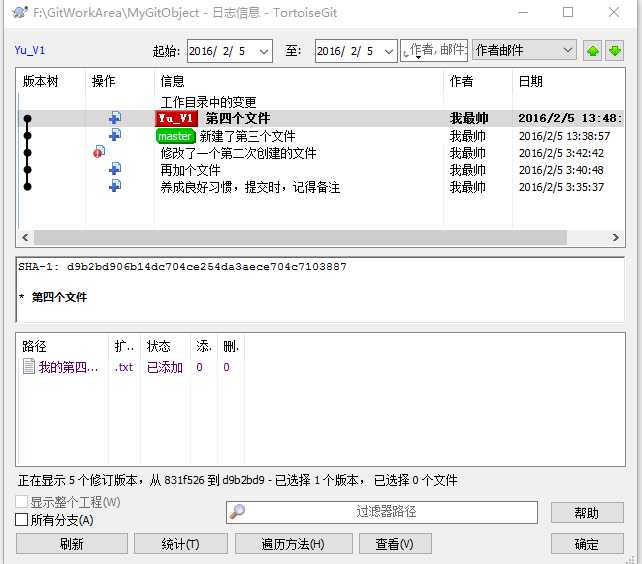Sort files by the 状态 column header
The image size is (642, 564).
pyautogui.click(x=165, y=346)
